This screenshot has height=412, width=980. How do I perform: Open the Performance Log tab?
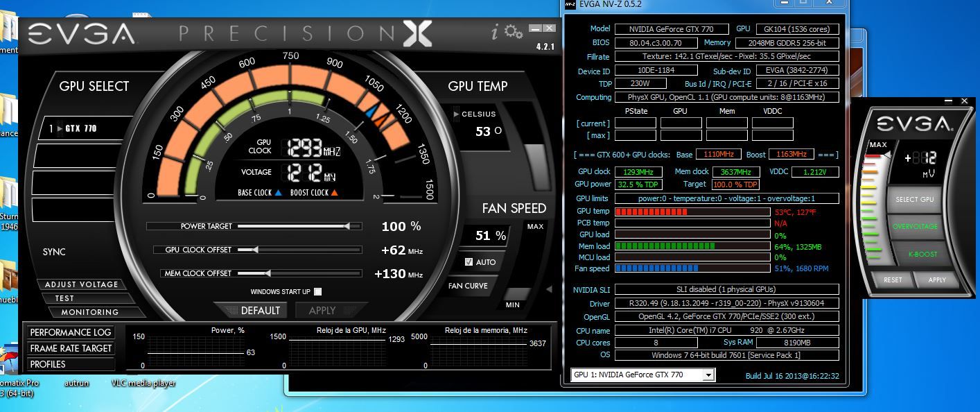[71, 333]
